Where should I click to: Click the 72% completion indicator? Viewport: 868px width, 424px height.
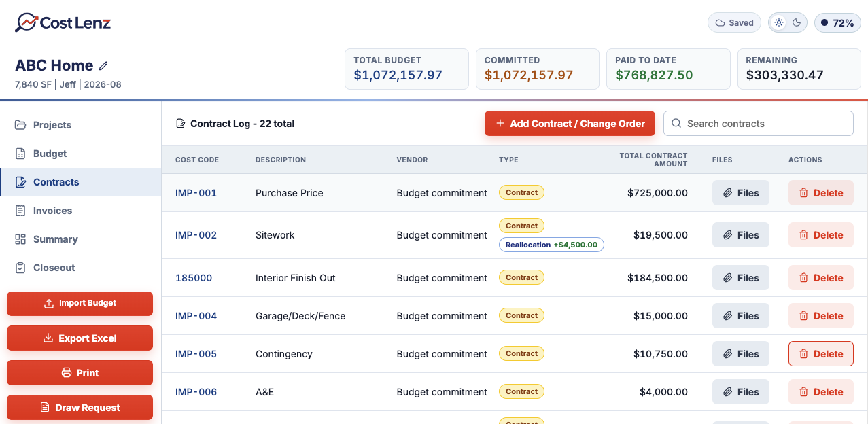coord(837,22)
